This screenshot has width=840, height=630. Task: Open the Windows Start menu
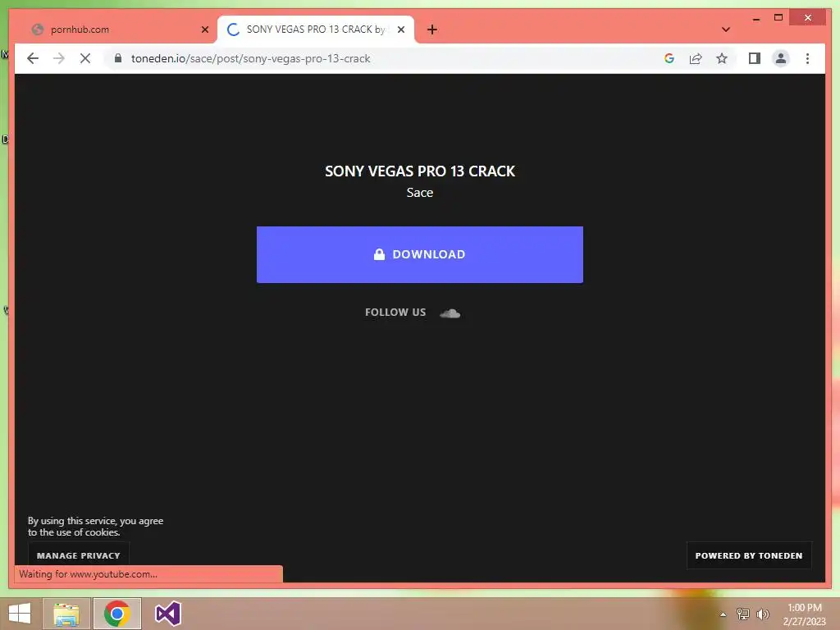click(20, 614)
